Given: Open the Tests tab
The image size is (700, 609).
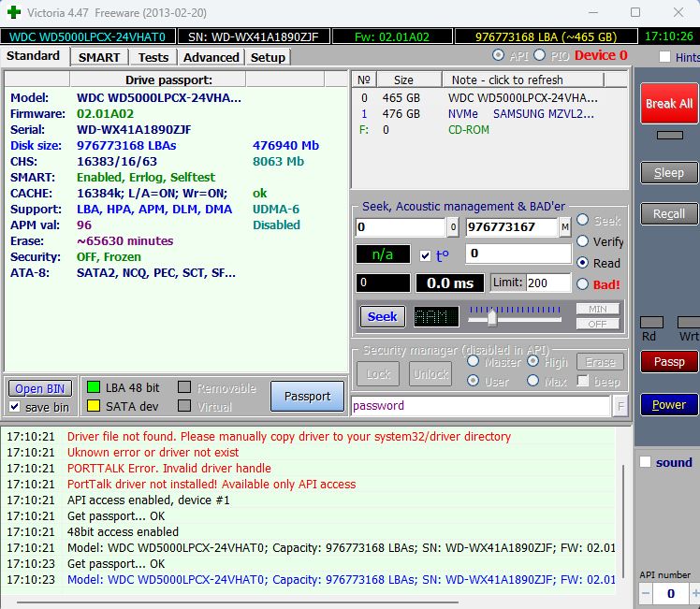Looking at the screenshot, I should pos(153,58).
